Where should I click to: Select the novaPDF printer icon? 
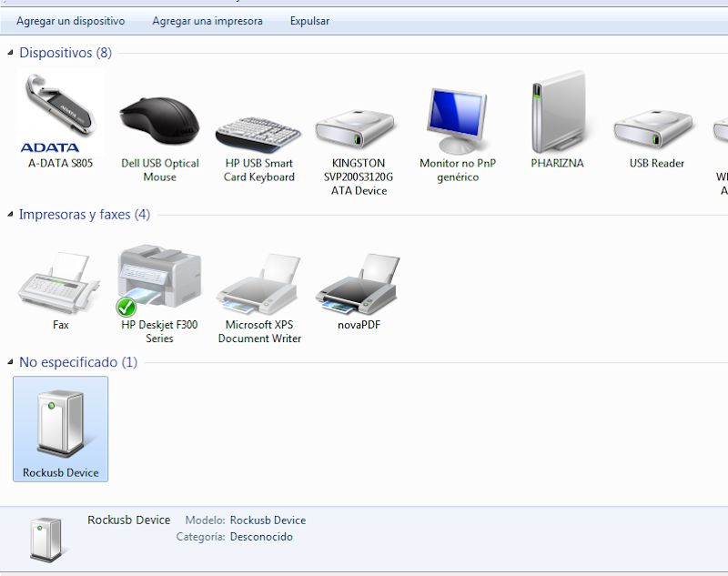(358, 284)
